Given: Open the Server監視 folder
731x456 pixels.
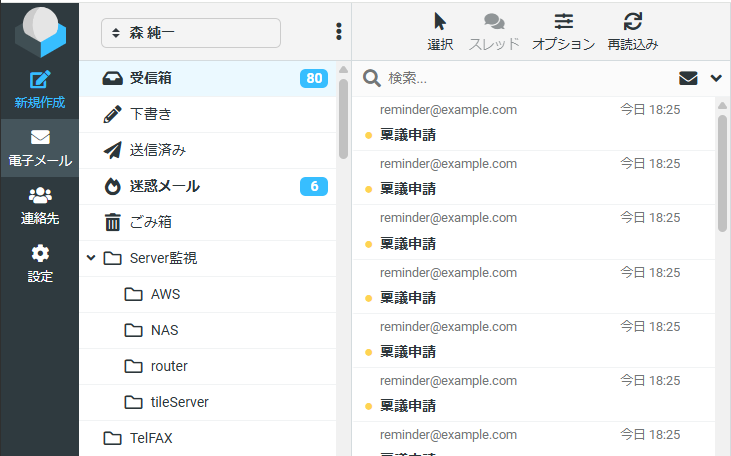Looking at the screenshot, I should point(208,258).
